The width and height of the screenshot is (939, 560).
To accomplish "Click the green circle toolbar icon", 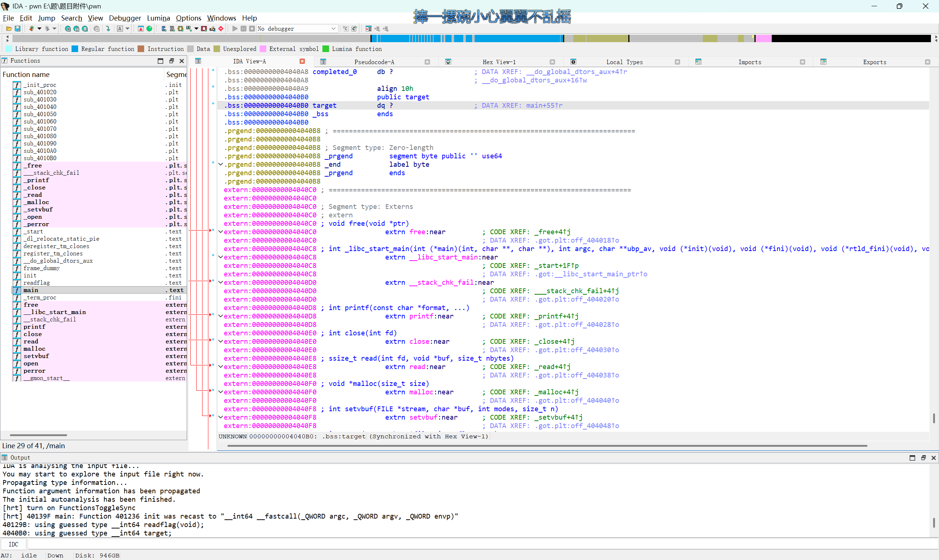I will click(x=150, y=29).
